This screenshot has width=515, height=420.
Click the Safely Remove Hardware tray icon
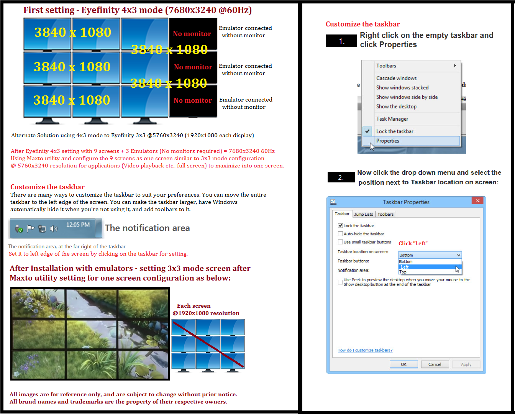[19, 229]
